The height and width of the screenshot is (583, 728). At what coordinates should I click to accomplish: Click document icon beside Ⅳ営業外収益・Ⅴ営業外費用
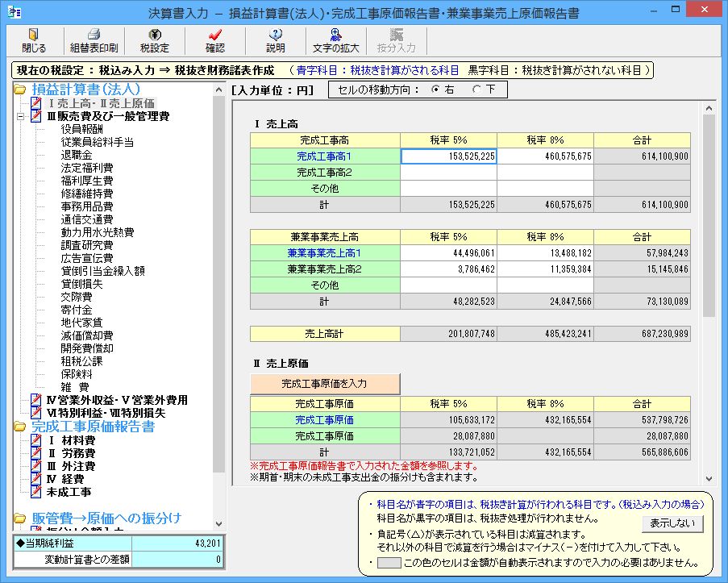coord(36,400)
